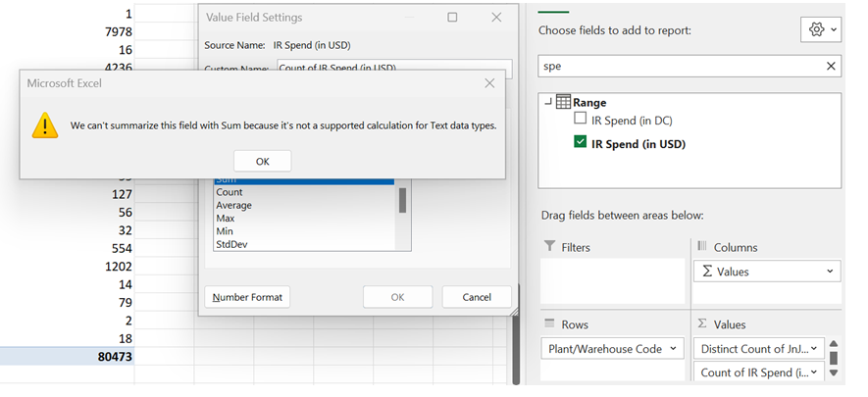This screenshot has width=868, height=397.
Task: Select the cell with value 127
Action: click(67, 194)
